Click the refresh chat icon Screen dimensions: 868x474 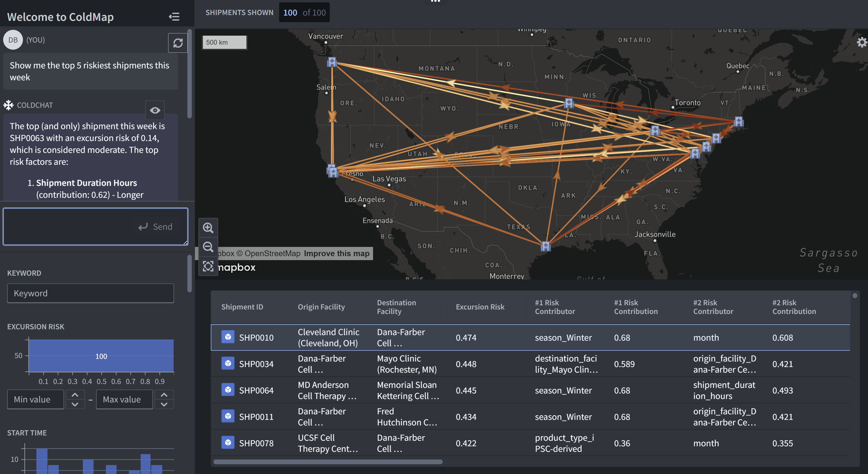coord(178,43)
